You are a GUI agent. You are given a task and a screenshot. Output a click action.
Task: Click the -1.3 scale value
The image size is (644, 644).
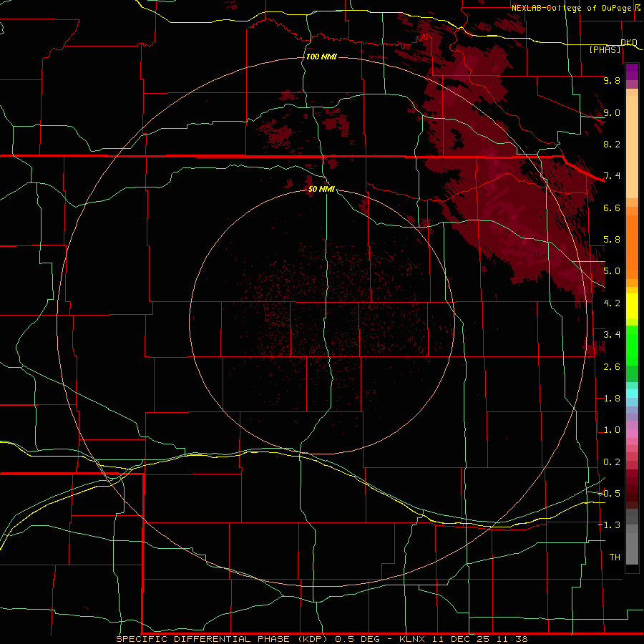pos(610,525)
